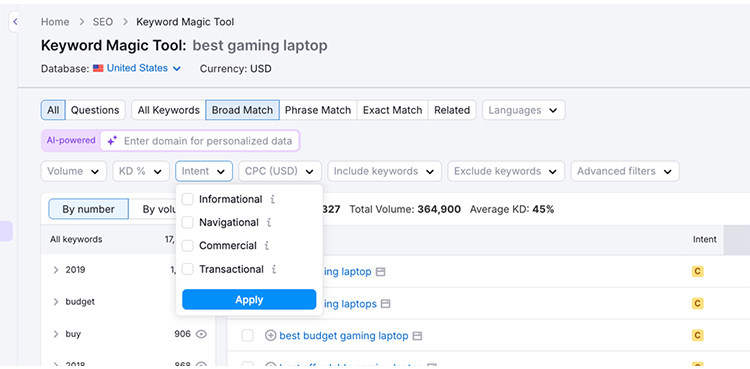Click Apply in the Intent dropdown
The height and width of the screenshot is (369, 750).
[x=249, y=300]
